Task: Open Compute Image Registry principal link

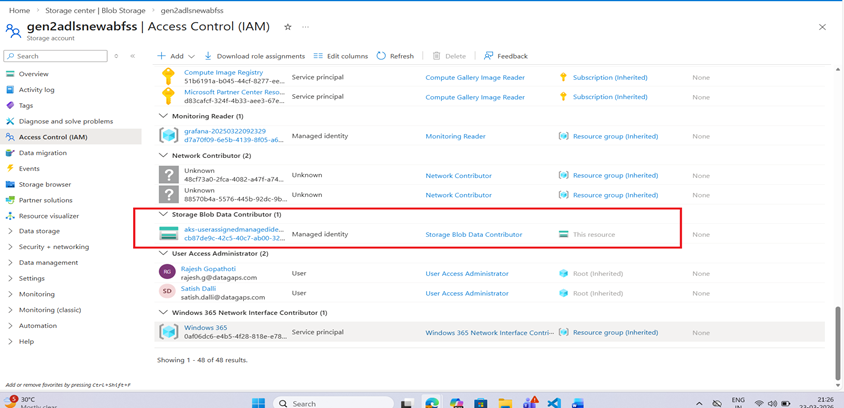Action: (x=223, y=72)
